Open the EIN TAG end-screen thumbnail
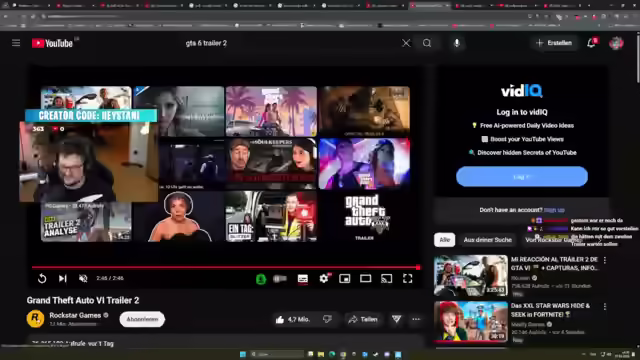The image size is (640, 360). (271, 216)
